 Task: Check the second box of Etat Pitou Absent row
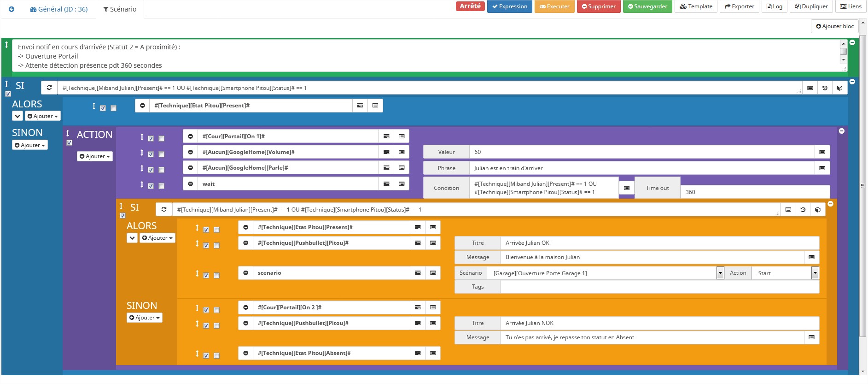coord(216,356)
